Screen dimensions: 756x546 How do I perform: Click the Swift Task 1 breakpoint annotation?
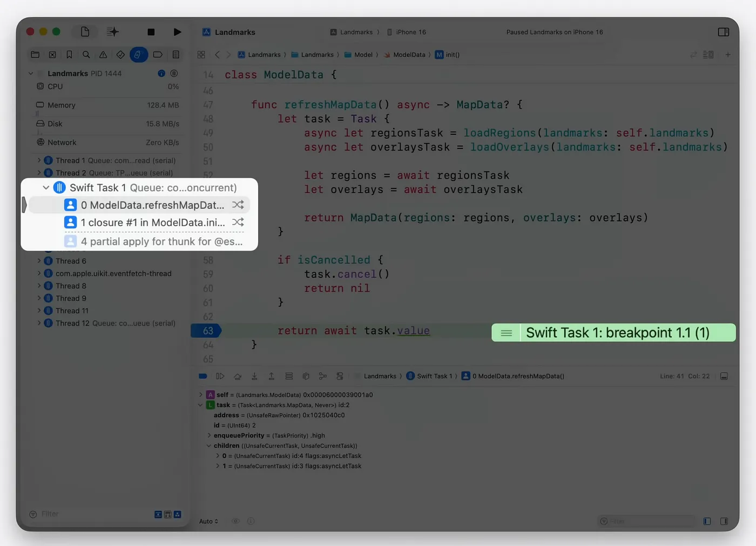point(613,333)
